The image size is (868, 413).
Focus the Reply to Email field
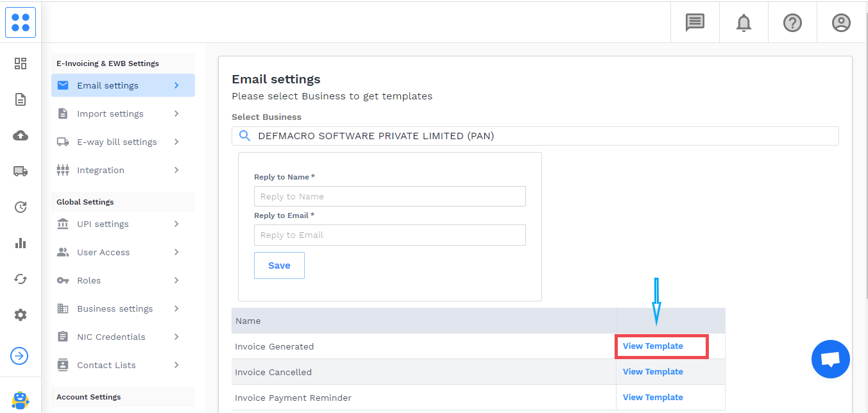point(389,235)
